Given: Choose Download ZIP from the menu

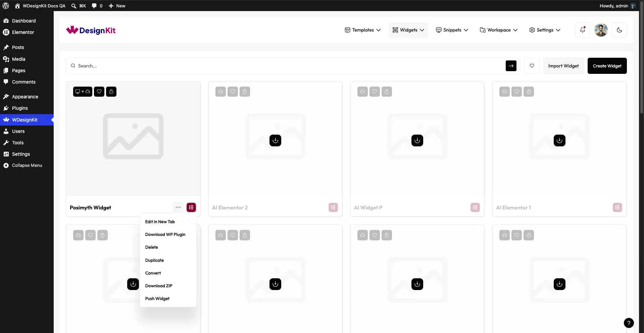Looking at the screenshot, I should tap(159, 286).
